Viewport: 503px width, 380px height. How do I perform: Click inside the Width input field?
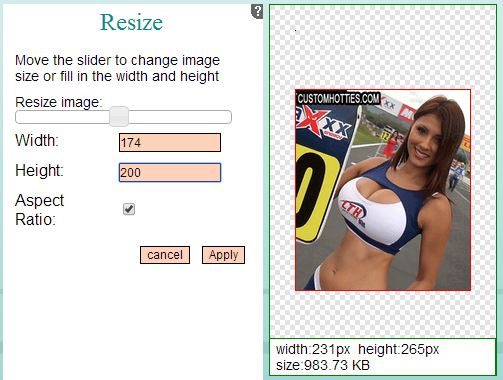pos(170,142)
